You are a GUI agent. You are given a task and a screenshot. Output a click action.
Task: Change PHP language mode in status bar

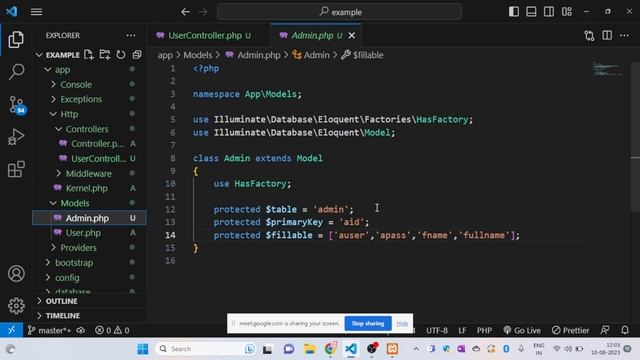click(484, 330)
